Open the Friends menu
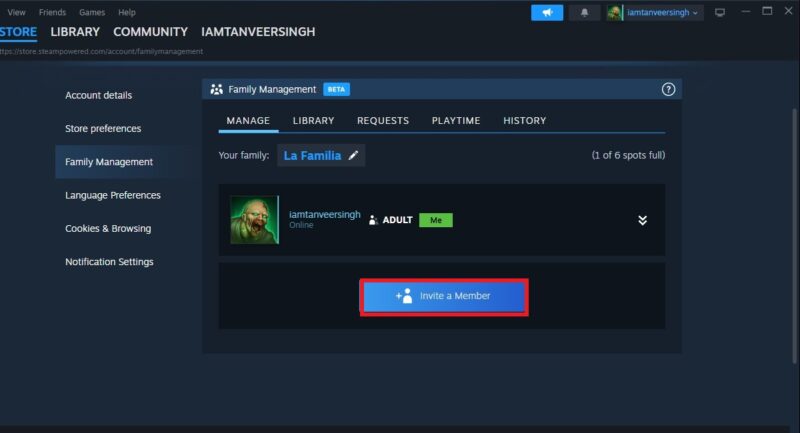This screenshot has height=433, width=800. 52,12
